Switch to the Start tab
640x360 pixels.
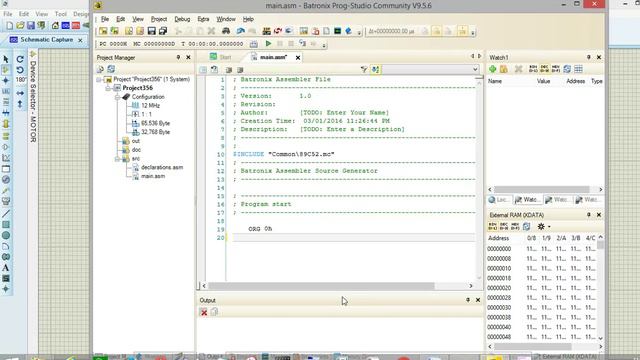[221, 57]
